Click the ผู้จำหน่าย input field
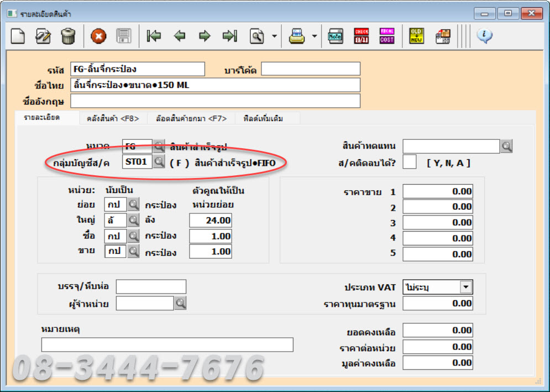 click(145, 303)
